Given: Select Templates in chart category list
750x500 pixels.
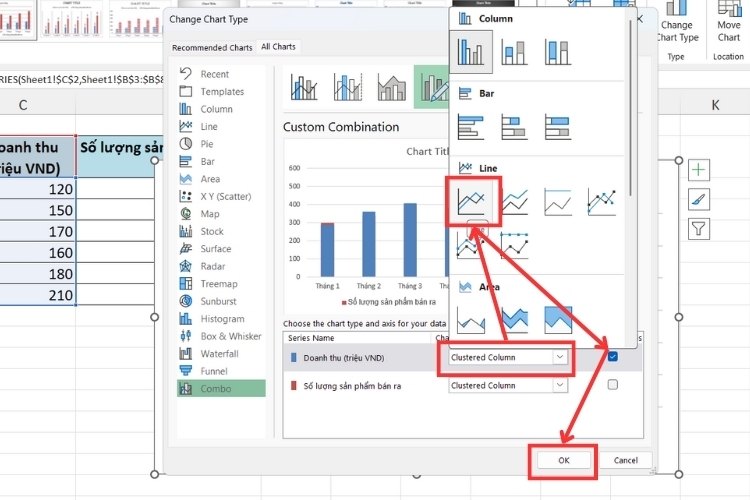Looking at the screenshot, I should tap(221, 91).
